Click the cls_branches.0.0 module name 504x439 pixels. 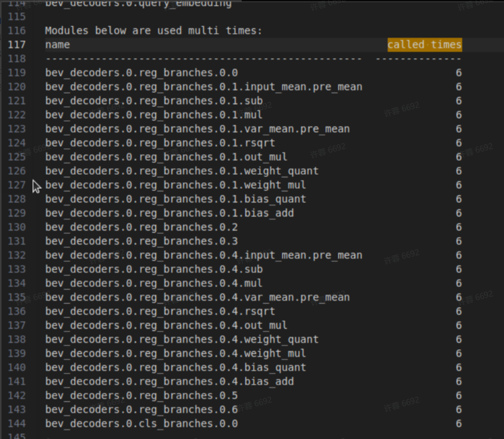click(141, 424)
